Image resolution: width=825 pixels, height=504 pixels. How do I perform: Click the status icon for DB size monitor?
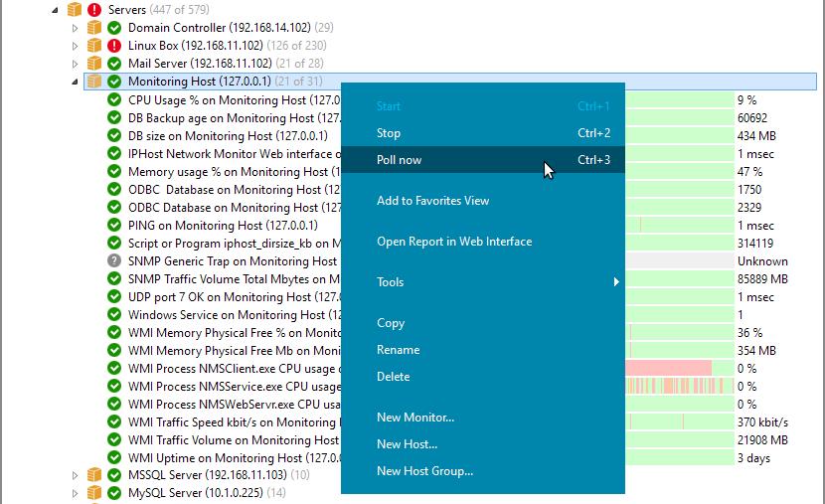click(x=114, y=136)
